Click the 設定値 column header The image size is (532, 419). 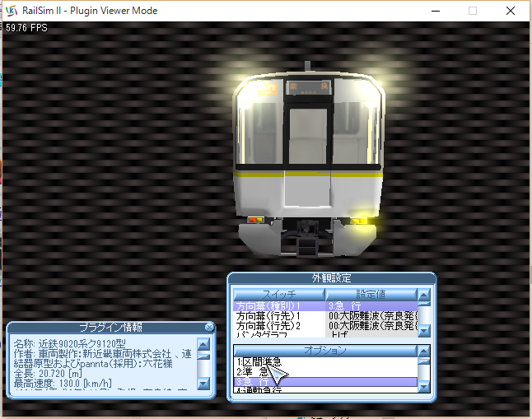pos(371,295)
